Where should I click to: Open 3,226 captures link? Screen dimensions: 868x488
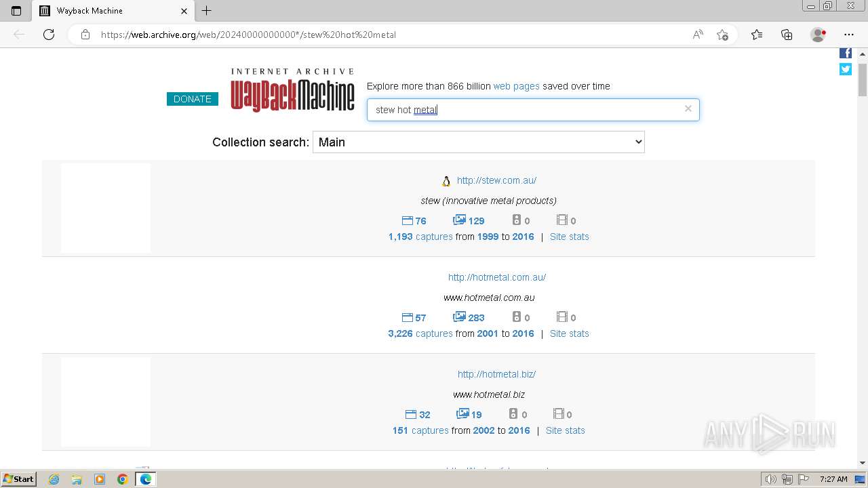420,333
